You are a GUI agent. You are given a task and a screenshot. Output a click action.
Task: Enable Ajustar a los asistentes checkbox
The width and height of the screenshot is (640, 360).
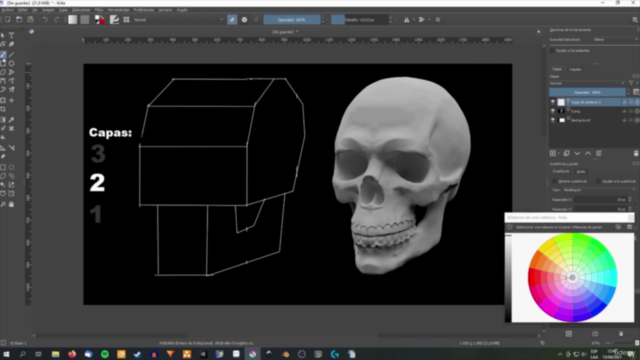point(552,51)
